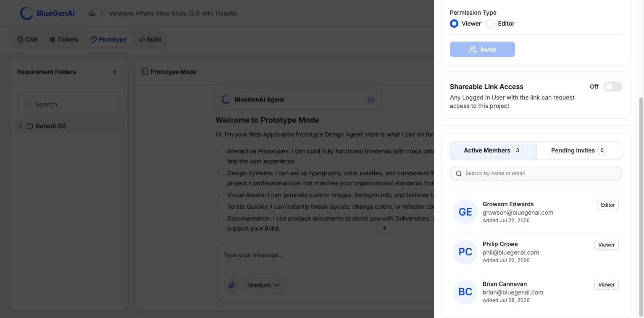
Task: Click the brian@bluegenai.com email
Action: click(x=513, y=292)
